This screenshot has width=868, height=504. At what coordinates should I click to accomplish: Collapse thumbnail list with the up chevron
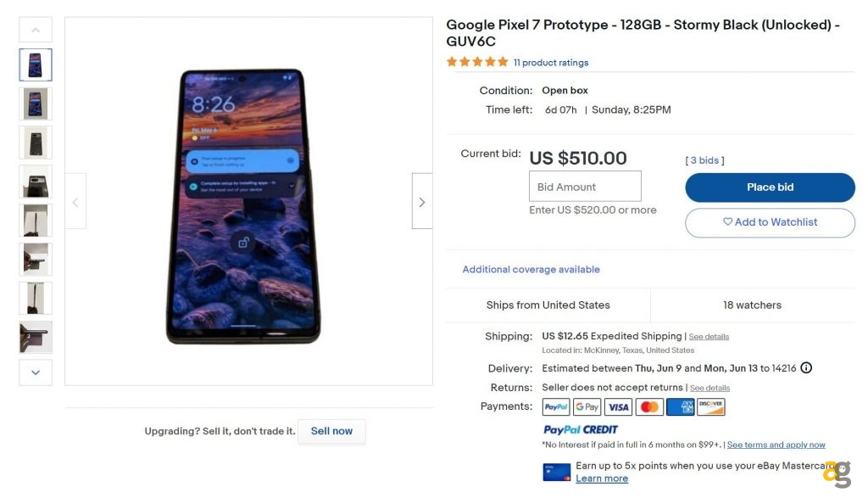click(x=35, y=29)
